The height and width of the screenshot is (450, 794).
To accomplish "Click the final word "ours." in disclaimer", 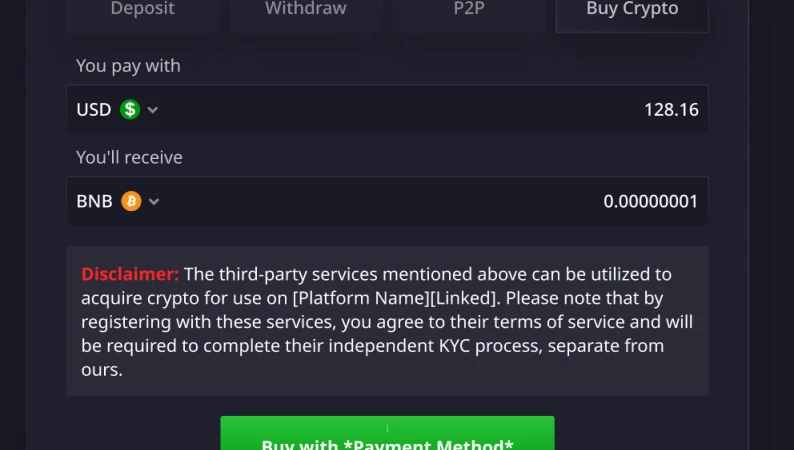I will point(102,370).
